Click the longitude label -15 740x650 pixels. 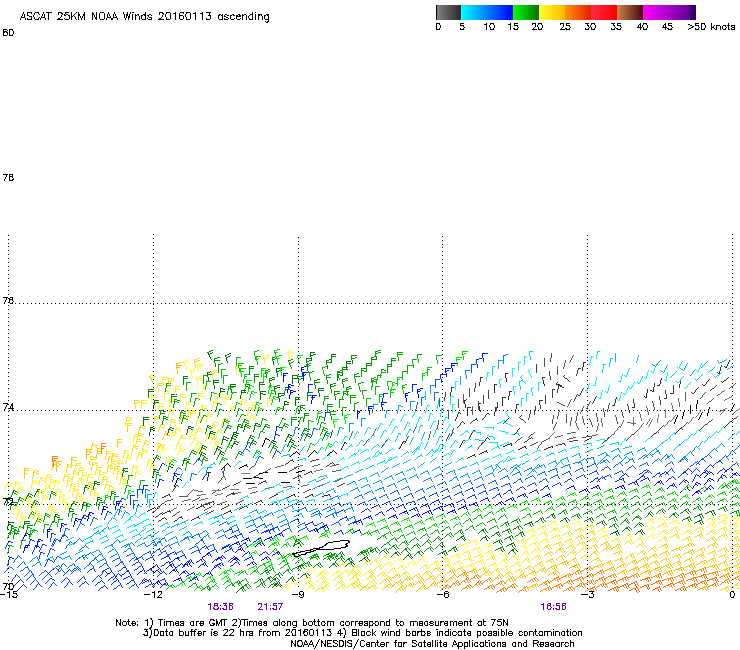[x=8, y=595]
